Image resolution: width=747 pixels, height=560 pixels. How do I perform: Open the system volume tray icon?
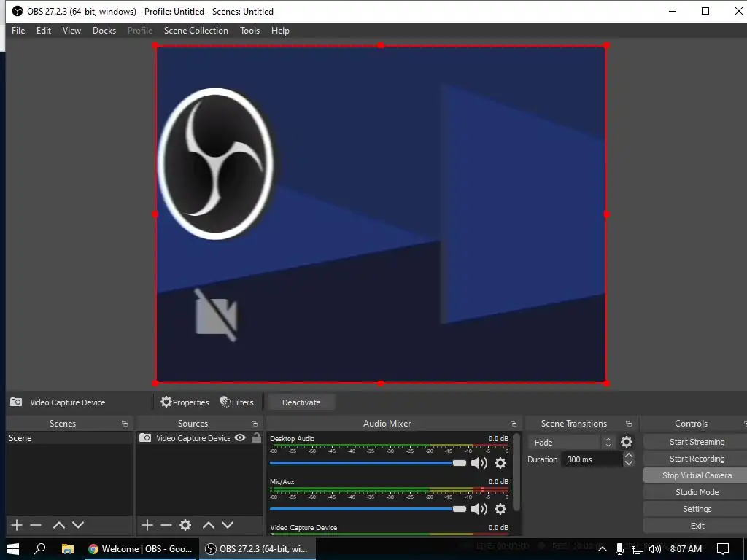[655, 549]
